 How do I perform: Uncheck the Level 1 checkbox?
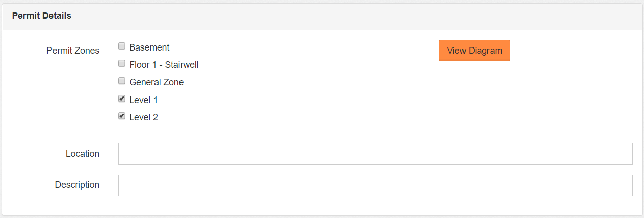pyautogui.click(x=122, y=99)
